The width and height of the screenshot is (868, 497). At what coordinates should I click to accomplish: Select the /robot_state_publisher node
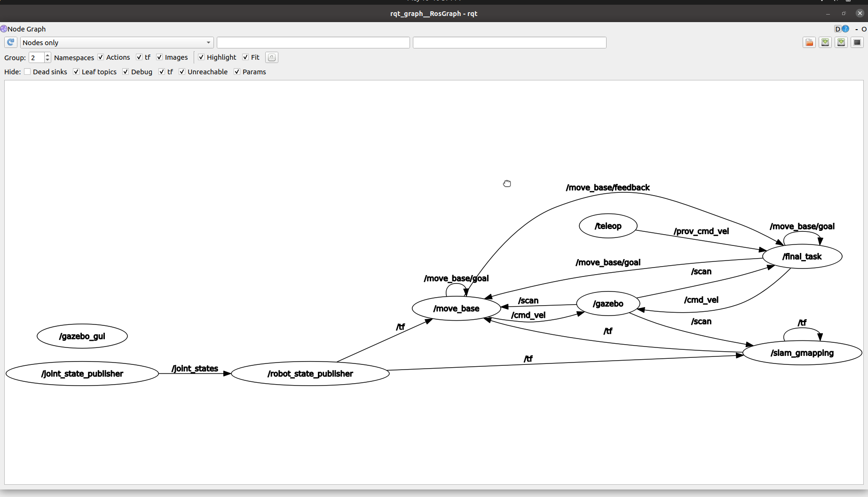click(x=310, y=373)
